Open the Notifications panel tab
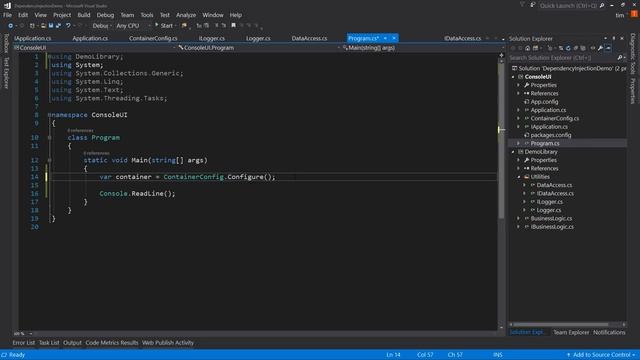 [609, 332]
